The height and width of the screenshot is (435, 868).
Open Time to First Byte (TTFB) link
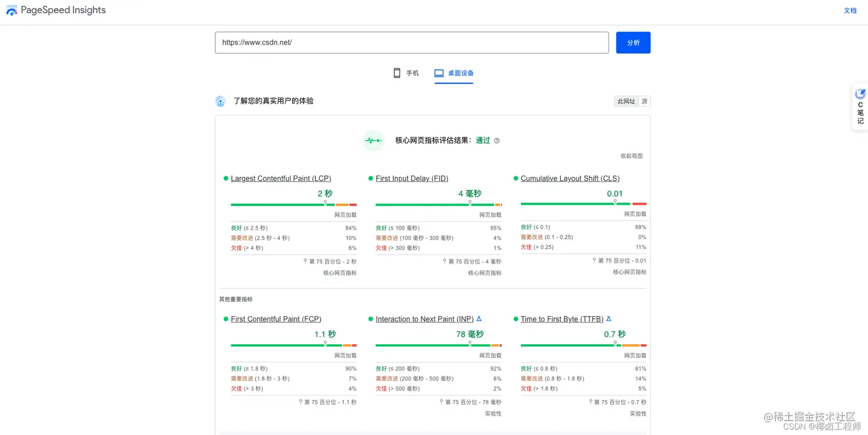click(x=562, y=319)
